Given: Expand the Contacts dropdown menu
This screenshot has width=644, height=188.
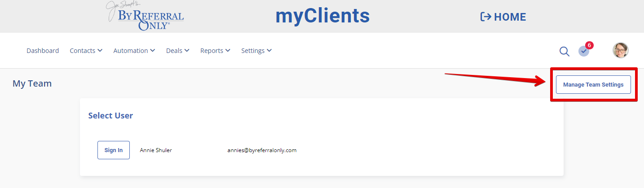Looking at the screenshot, I should tap(86, 51).
